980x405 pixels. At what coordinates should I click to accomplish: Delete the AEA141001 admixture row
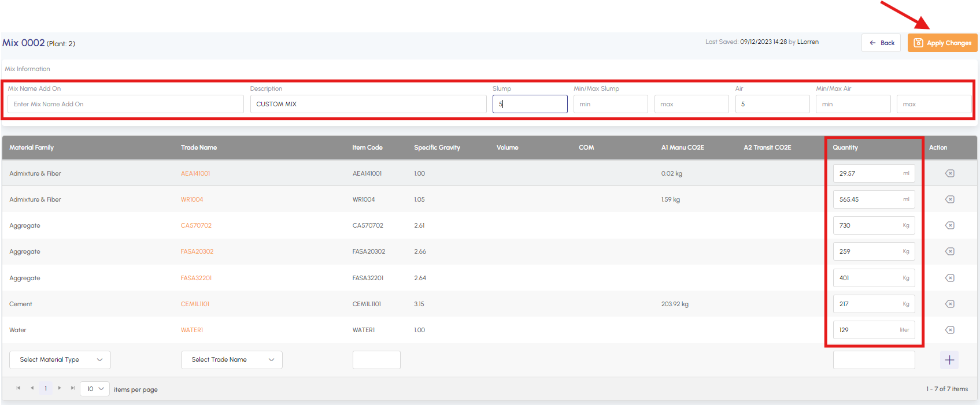tap(949, 173)
